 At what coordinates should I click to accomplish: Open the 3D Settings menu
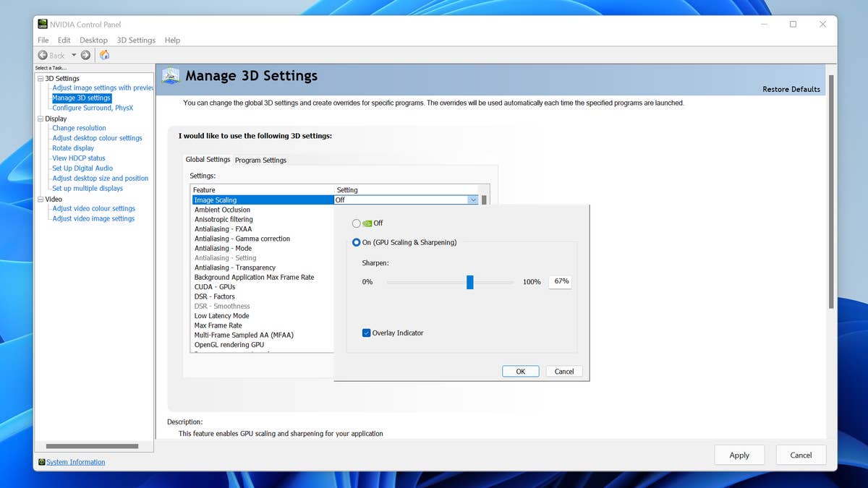click(x=135, y=40)
